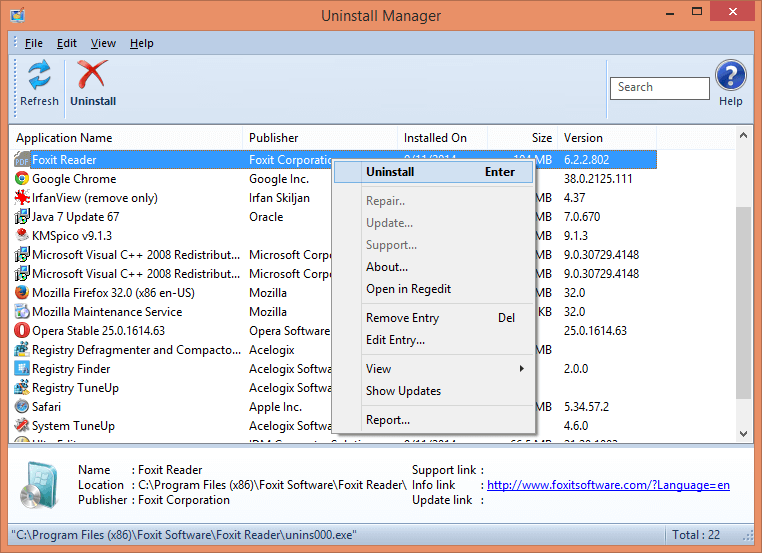Sort by Publisher column header
Image resolution: width=762 pixels, height=553 pixels.
tap(320, 138)
